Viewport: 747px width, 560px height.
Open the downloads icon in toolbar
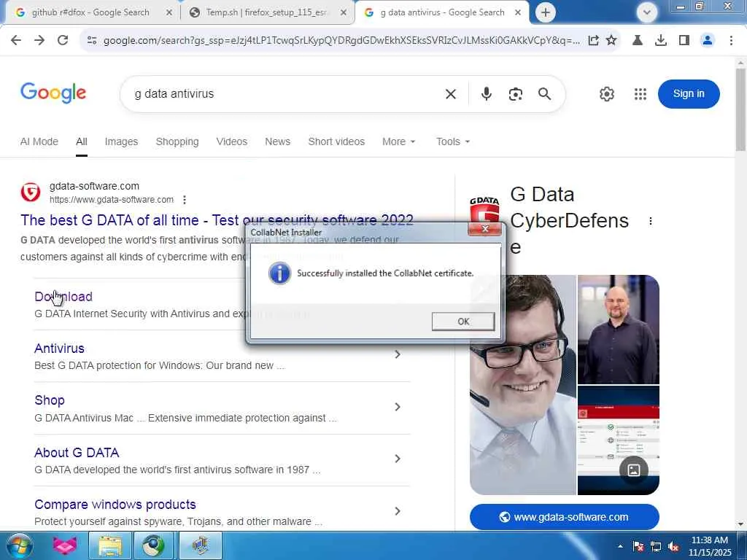coord(661,41)
